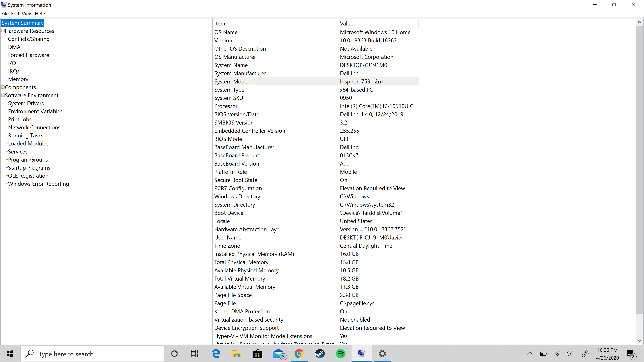Click the Installed Physical Memory (RAM) row

(x=316, y=254)
